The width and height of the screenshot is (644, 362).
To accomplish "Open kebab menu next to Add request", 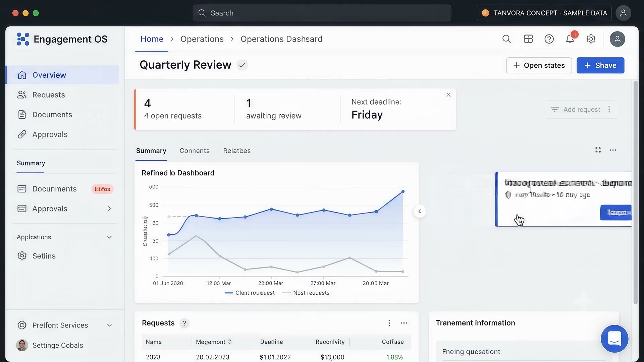I will tap(609, 110).
